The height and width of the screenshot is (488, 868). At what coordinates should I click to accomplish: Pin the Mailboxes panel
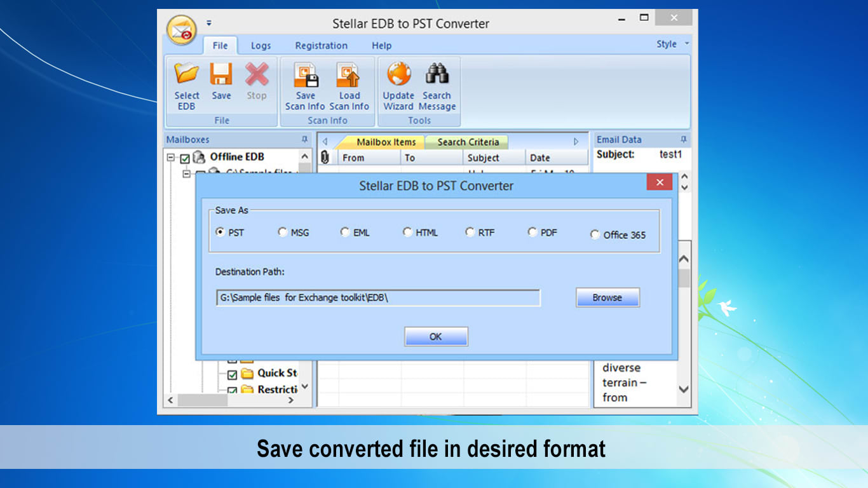pos(305,140)
